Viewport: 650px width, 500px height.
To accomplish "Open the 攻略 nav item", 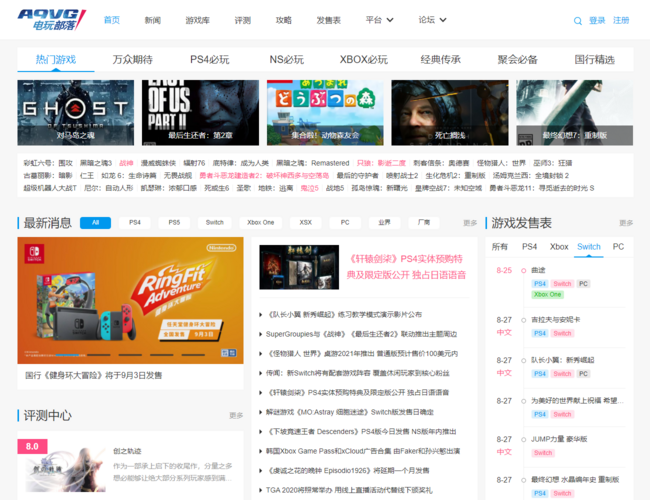I will [x=284, y=20].
